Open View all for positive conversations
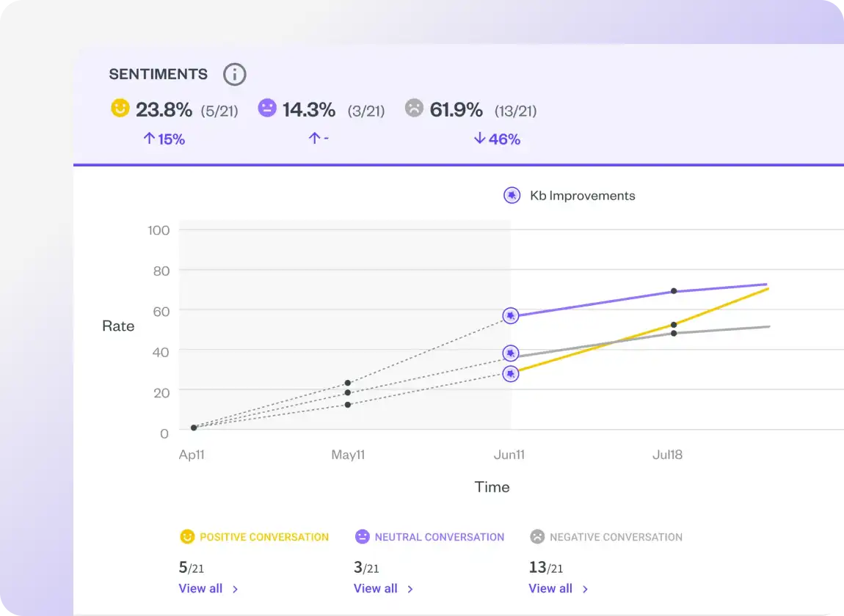 coord(208,588)
